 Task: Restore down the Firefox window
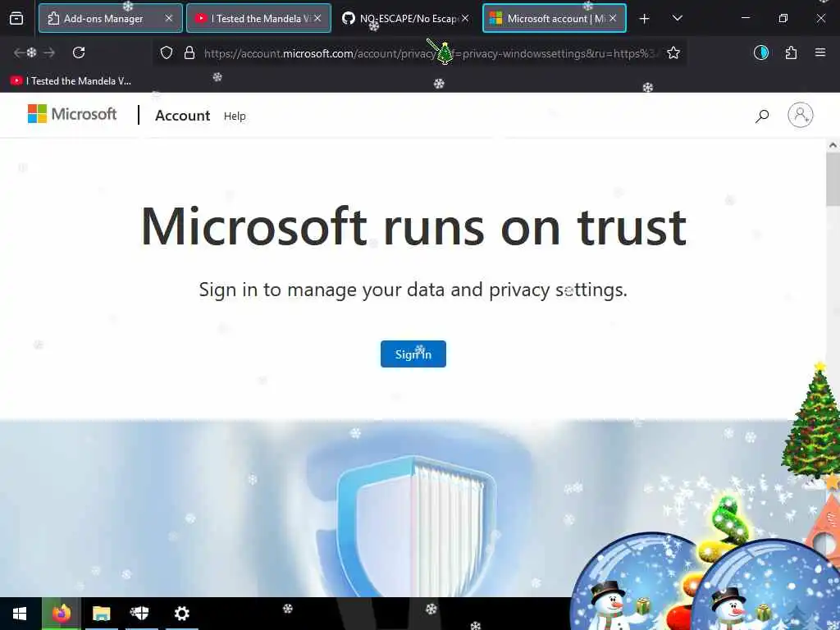(783, 18)
